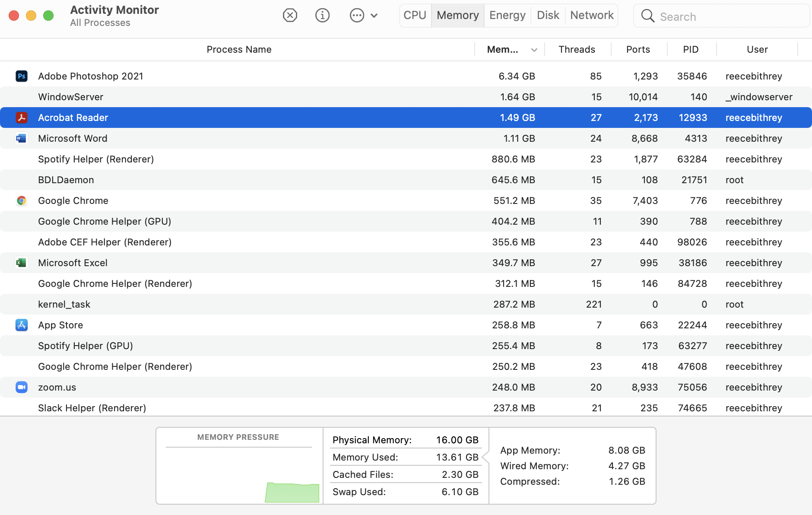Image resolution: width=812 pixels, height=515 pixels.
Task: Toggle the Memory column sort arrow
Action: click(x=534, y=50)
